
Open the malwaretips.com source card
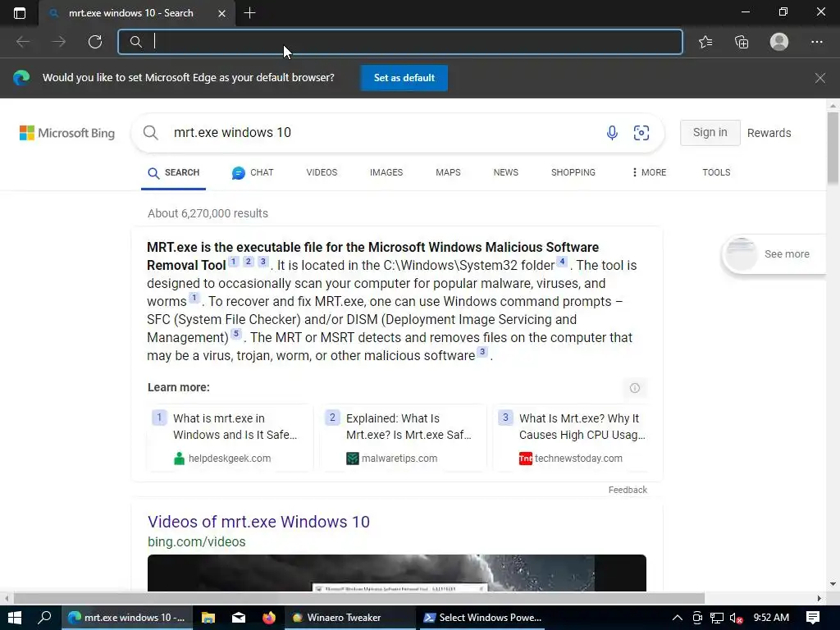404,438
